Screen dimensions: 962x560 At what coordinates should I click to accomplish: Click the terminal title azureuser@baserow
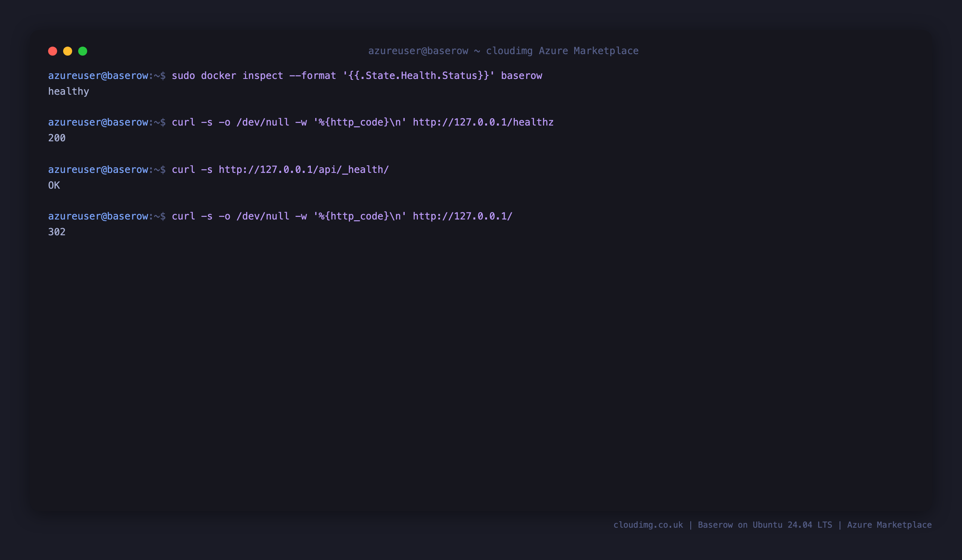418,51
